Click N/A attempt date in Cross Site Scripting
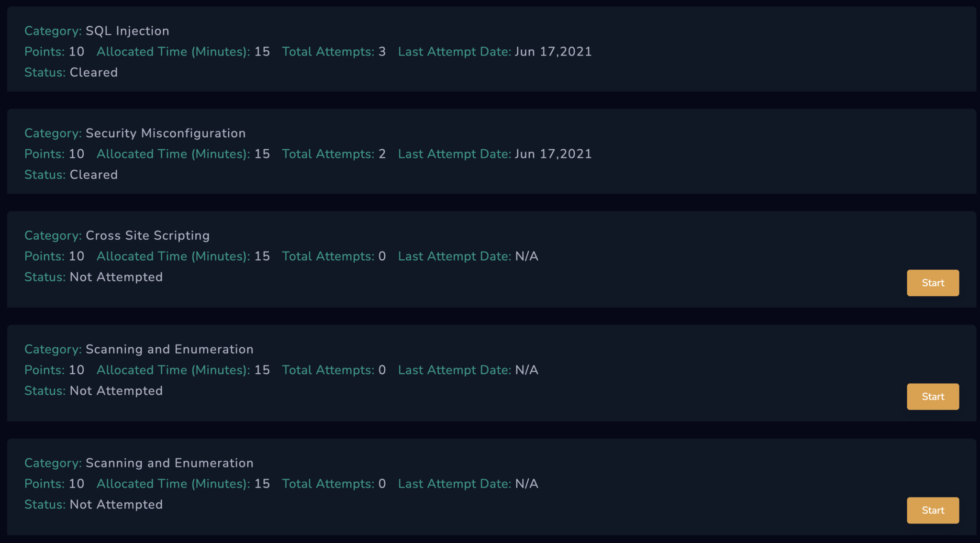This screenshot has height=543, width=980. [x=526, y=256]
